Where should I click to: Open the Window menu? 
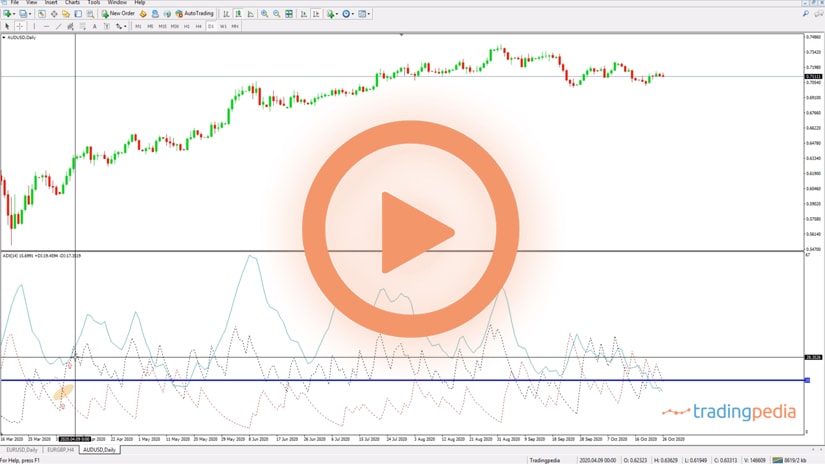(117, 3)
